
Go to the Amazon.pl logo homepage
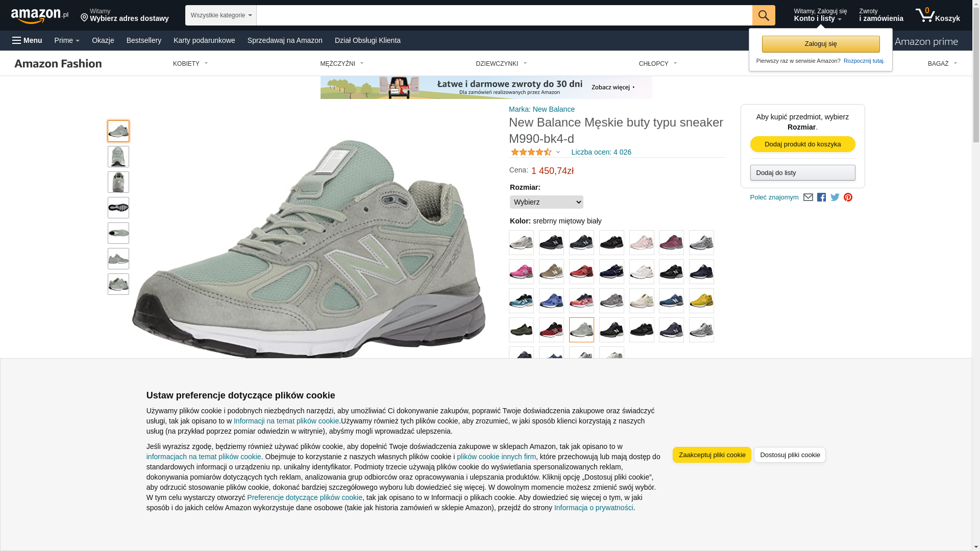tap(39, 16)
